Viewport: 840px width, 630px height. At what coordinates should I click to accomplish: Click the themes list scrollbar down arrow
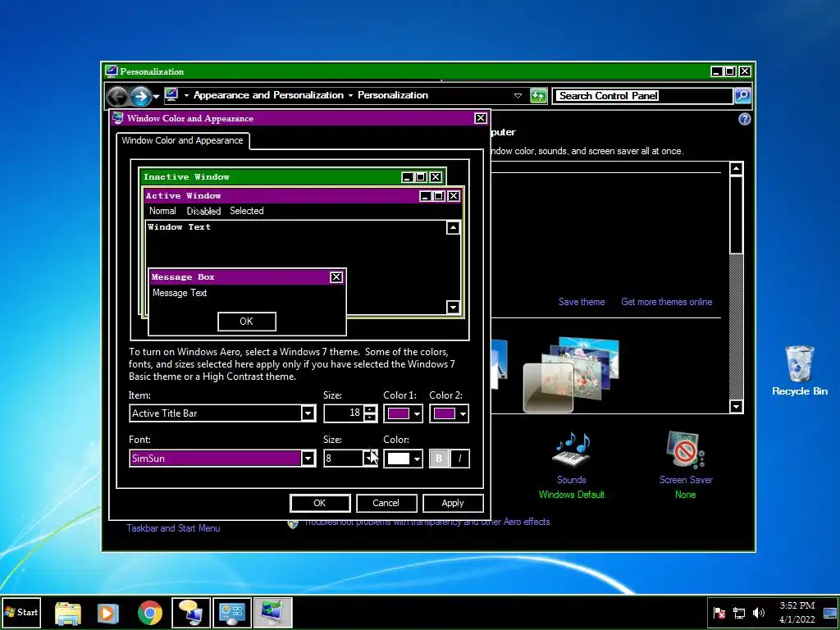736,407
